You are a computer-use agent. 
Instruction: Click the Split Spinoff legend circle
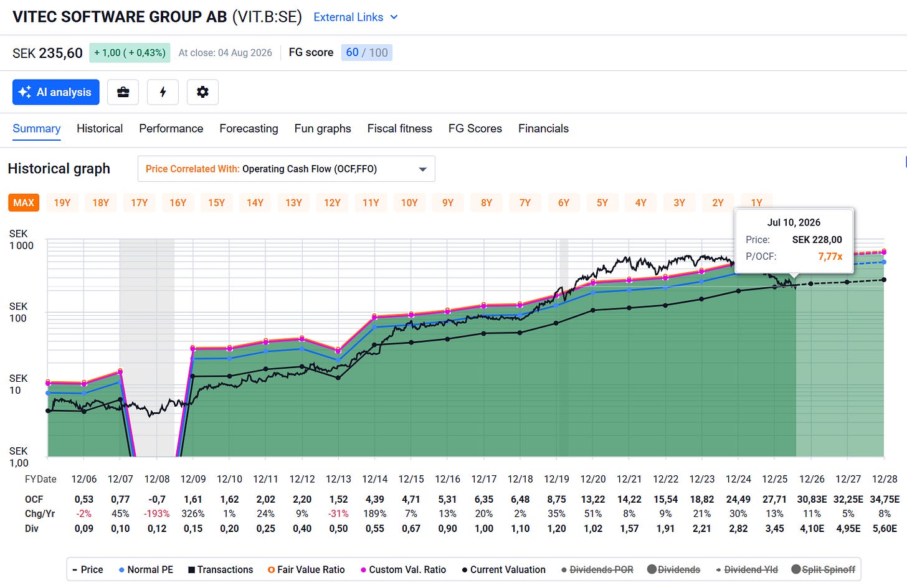pos(795,569)
